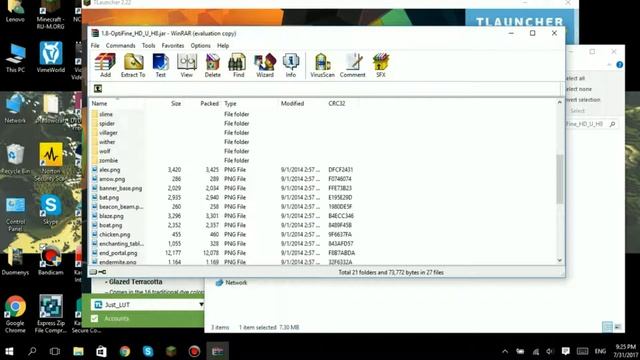
Task: Open Norton Security Scan desktop icon
Action: tap(51, 162)
